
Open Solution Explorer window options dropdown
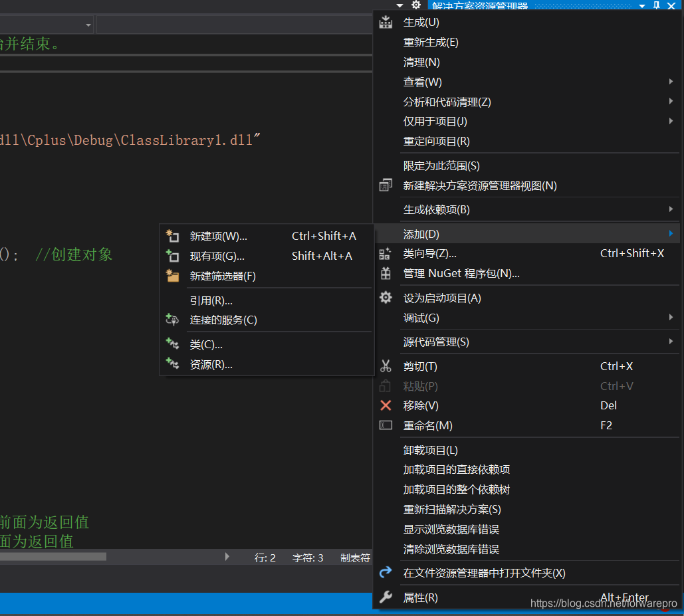[x=642, y=6]
